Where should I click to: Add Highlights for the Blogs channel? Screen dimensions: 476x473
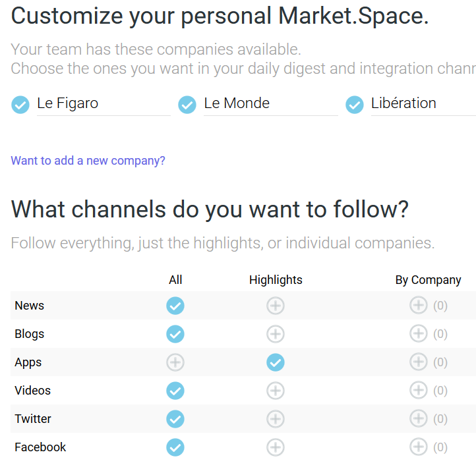(x=276, y=334)
